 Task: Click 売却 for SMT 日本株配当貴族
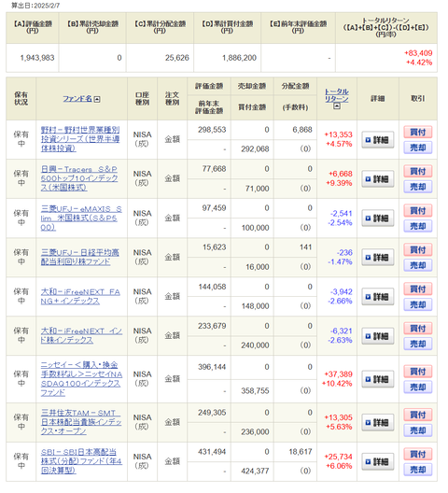tap(418, 430)
